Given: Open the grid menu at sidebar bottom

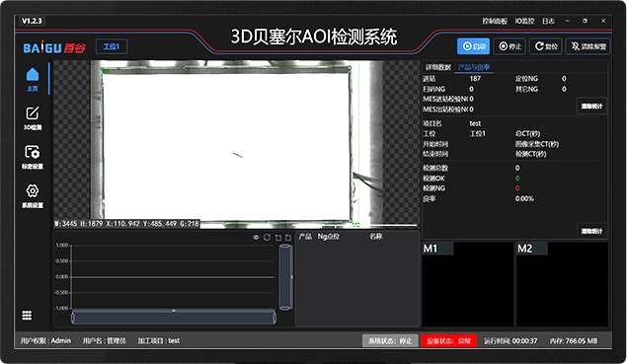Looking at the screenshot, I should 27,316.
